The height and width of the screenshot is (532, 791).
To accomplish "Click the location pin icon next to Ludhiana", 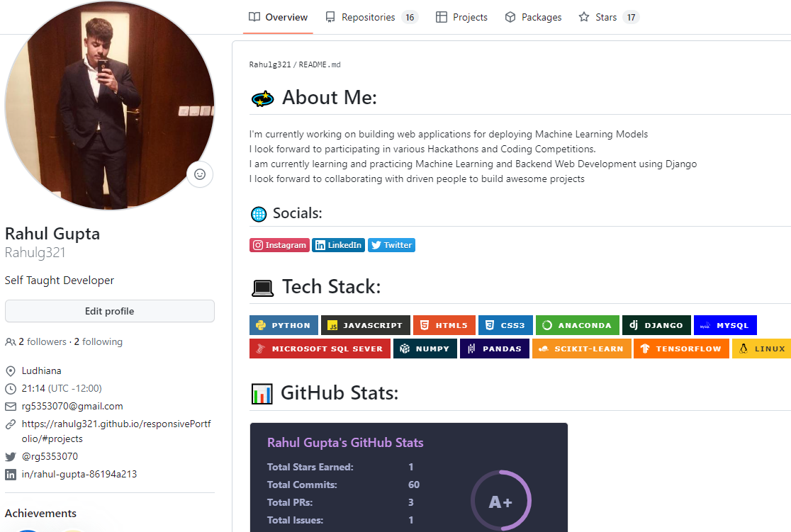I will tap(11, 371).
